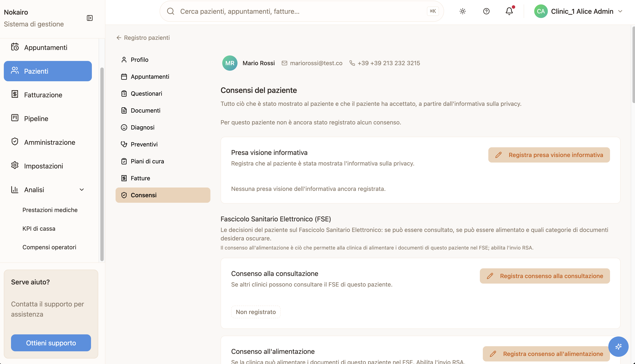Click the Mario Rossi patient name
Screen dimensions: 635x364
[x=258, y=63]
